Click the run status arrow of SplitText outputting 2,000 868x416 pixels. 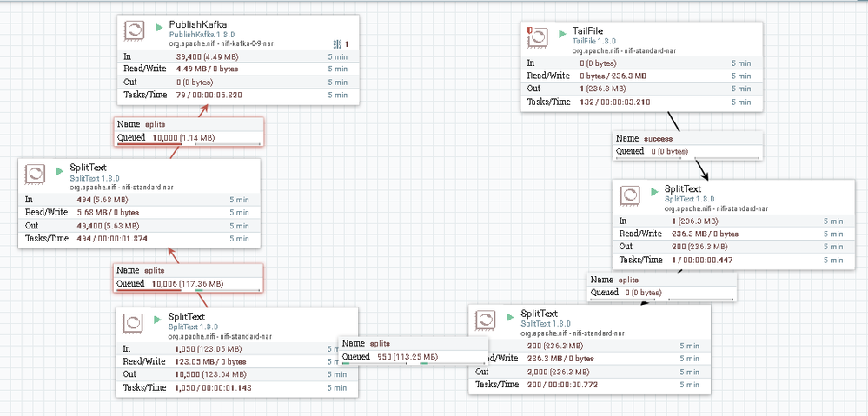510,317
